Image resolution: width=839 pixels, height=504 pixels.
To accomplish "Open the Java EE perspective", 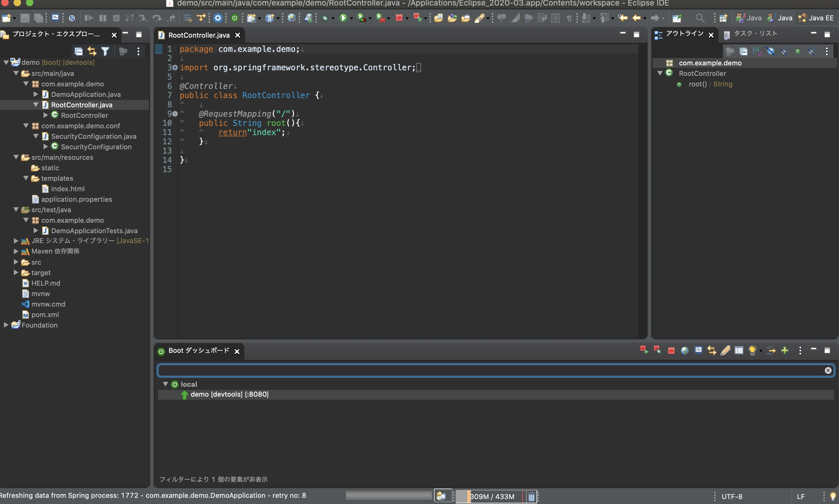I will [x=816, y=18].
